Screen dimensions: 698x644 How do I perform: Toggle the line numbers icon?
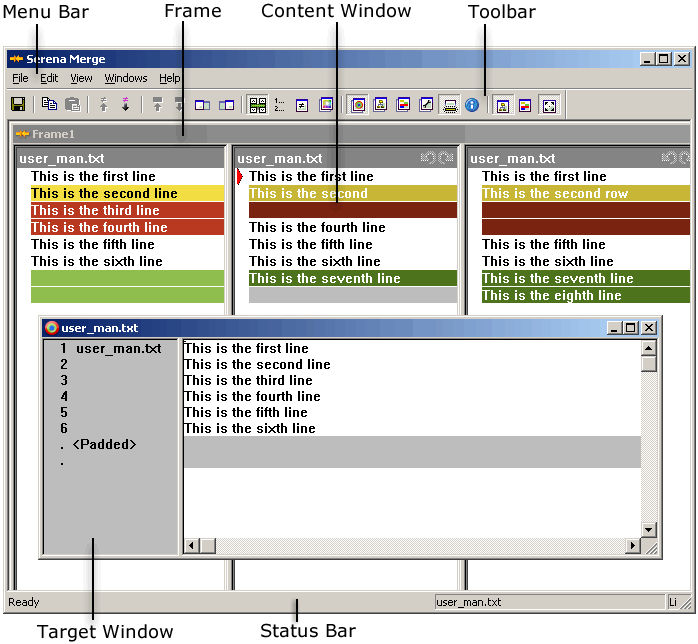coord(279,105)
